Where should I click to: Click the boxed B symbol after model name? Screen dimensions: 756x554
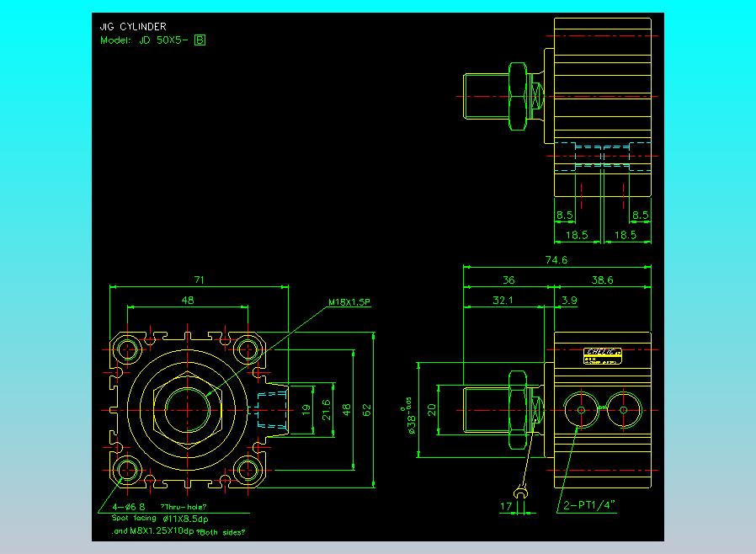coord(200,40)
